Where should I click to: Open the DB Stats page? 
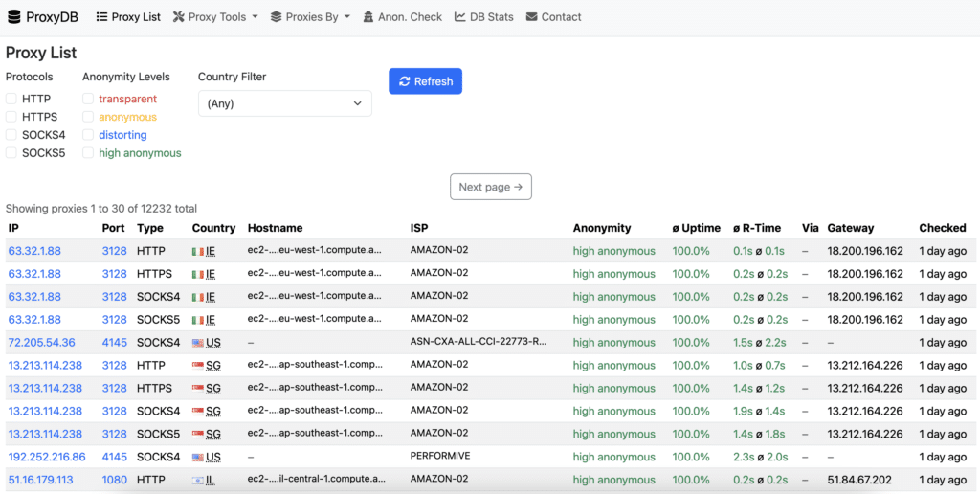tap(484, 17)
